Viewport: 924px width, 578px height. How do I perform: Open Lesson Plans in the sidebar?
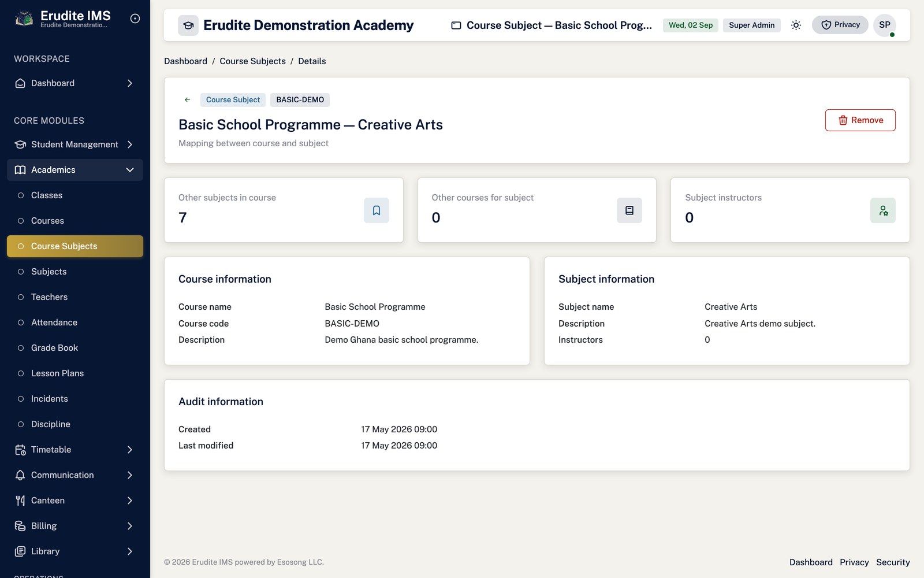(75, 373)
